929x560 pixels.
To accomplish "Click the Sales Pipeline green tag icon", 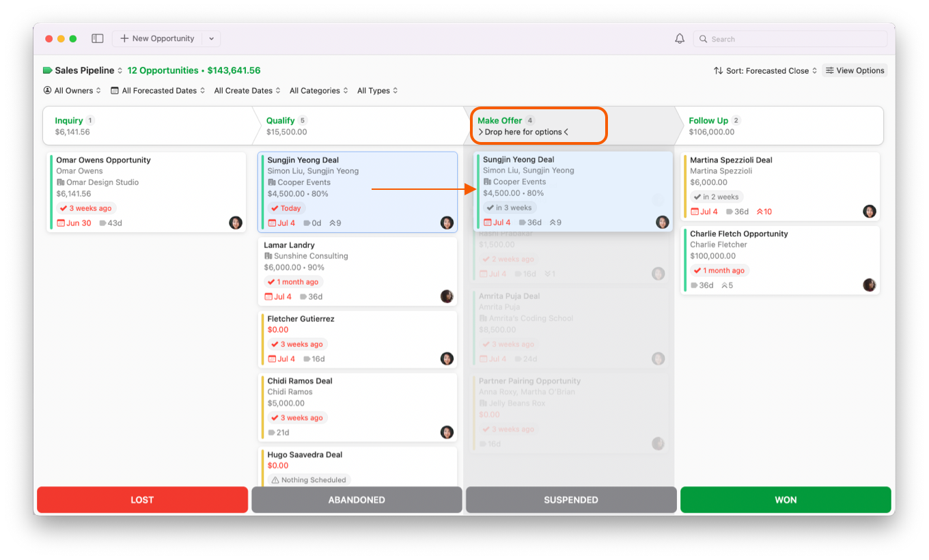I will 48,70.
